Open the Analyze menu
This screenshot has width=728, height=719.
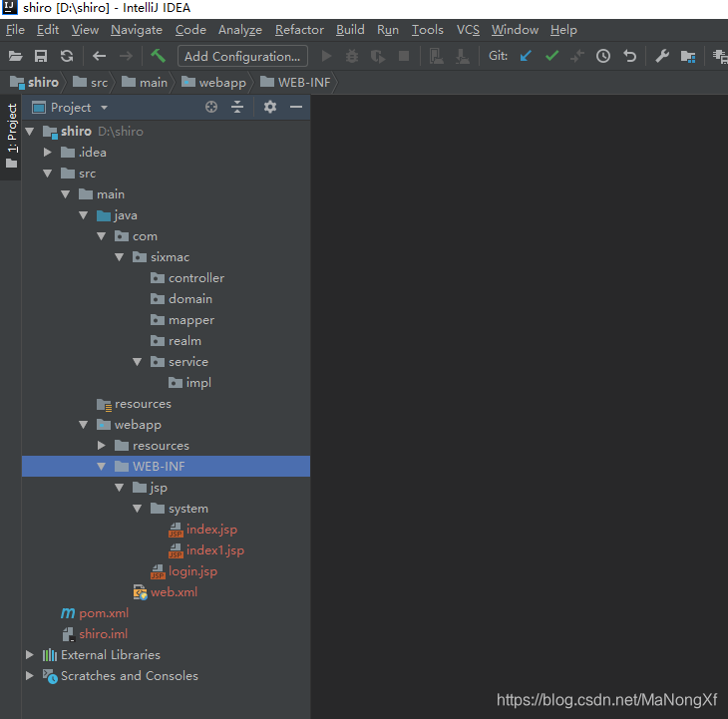pos(240,30)
